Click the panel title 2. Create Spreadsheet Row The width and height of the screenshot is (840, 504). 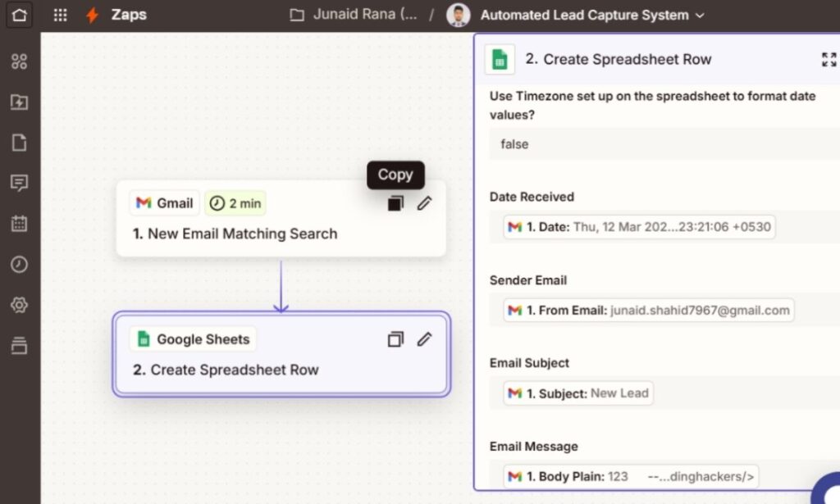click(x=619, y=59)
